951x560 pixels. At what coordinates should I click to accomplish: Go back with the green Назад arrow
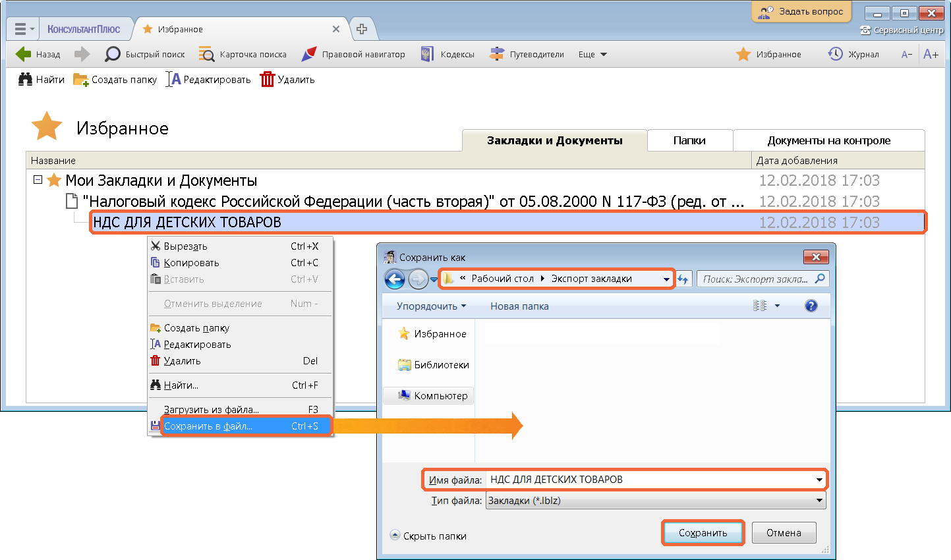pyautogui.click(x=38, y=54)
